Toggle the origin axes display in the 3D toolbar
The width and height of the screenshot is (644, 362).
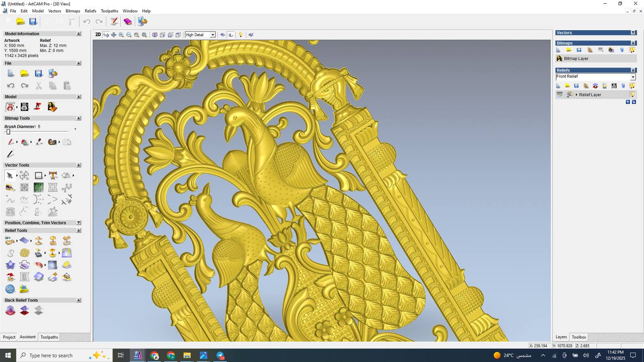click(231, 35)
